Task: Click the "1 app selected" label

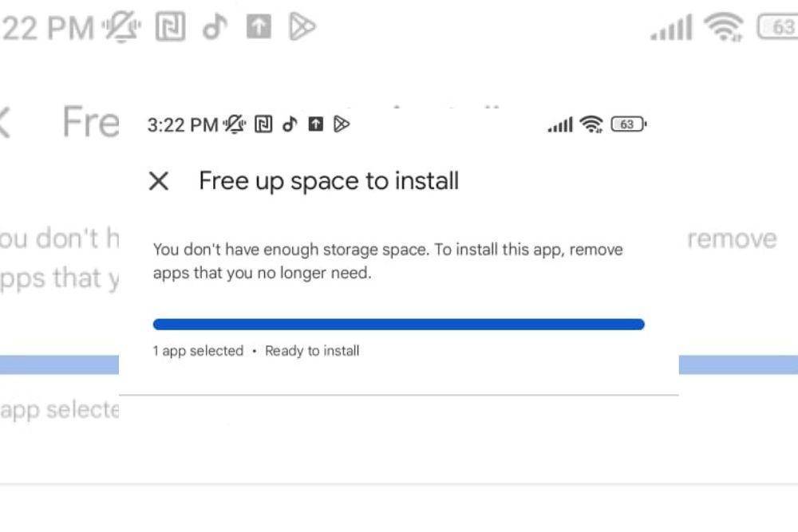Action: coord(199,351)
